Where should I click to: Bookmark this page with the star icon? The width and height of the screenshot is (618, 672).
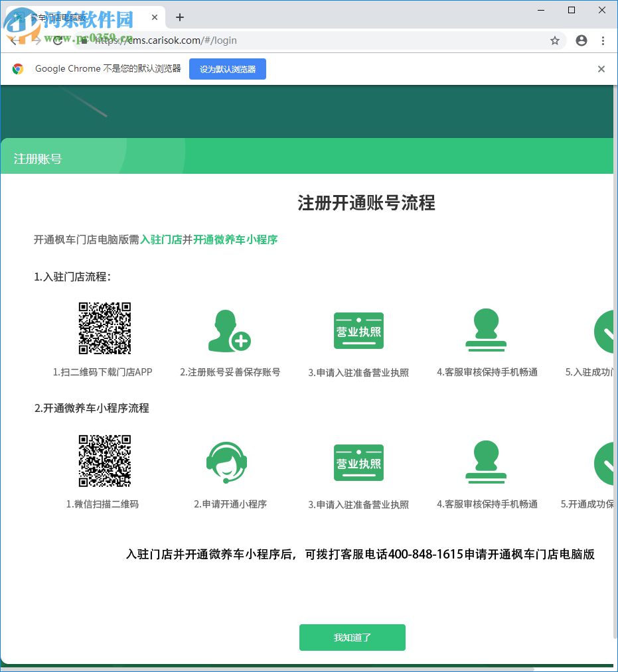[x=554, y=40]
